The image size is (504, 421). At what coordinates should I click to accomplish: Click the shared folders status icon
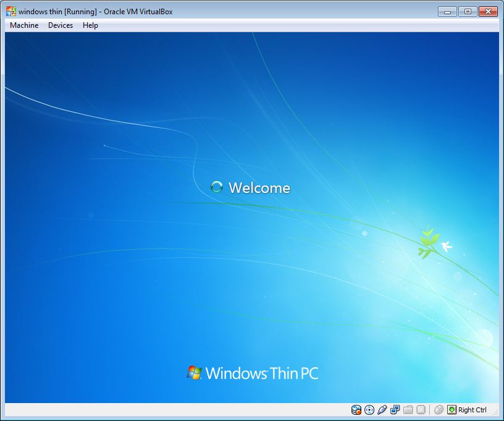(x=408, y=410)
